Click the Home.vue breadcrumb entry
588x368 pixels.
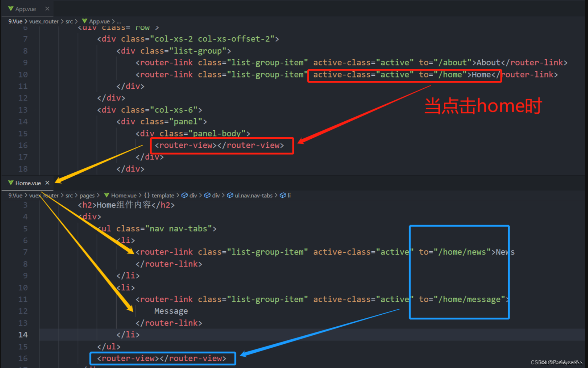(124, 195)
